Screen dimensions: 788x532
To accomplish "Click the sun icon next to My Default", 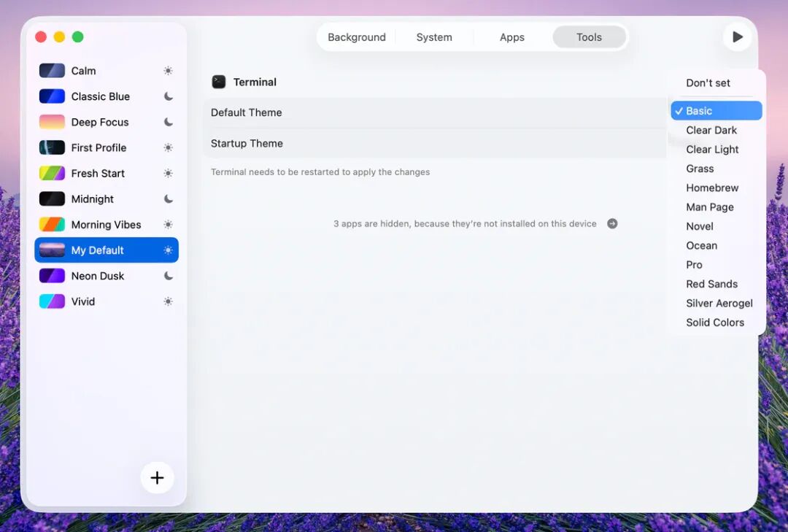I will coord(169,250).
